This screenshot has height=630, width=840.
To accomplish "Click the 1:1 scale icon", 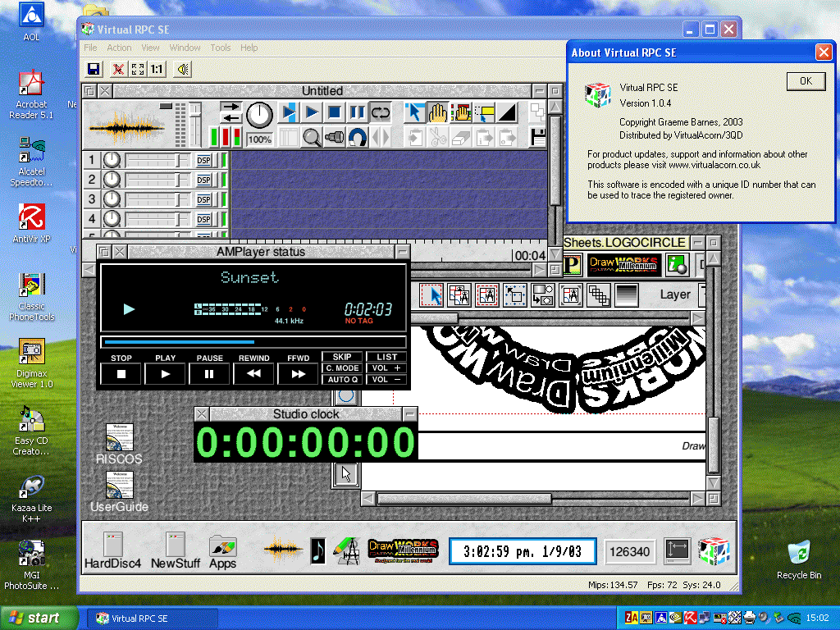I will [157, 69].
